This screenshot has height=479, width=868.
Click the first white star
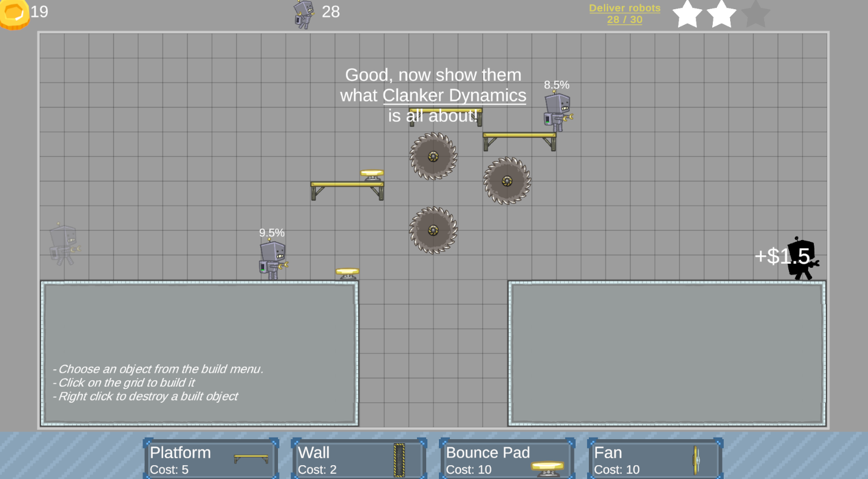[687, 14]
